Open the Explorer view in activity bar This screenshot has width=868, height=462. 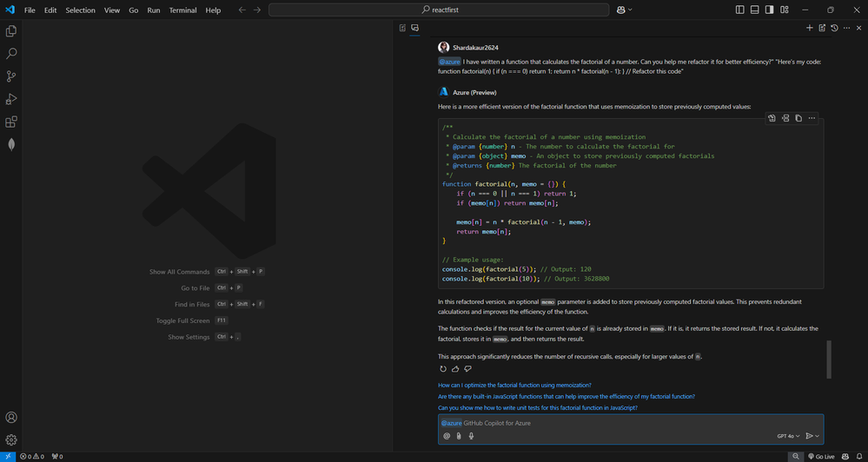click(x=11, y=31)
